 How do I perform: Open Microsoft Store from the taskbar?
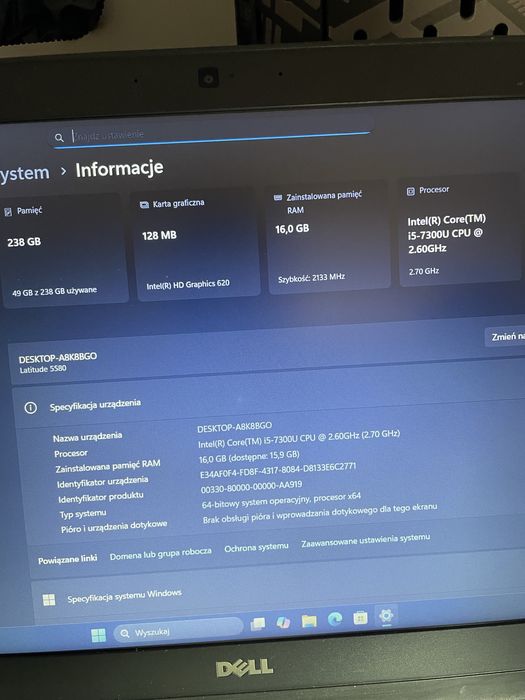click(x=360, y=617)
